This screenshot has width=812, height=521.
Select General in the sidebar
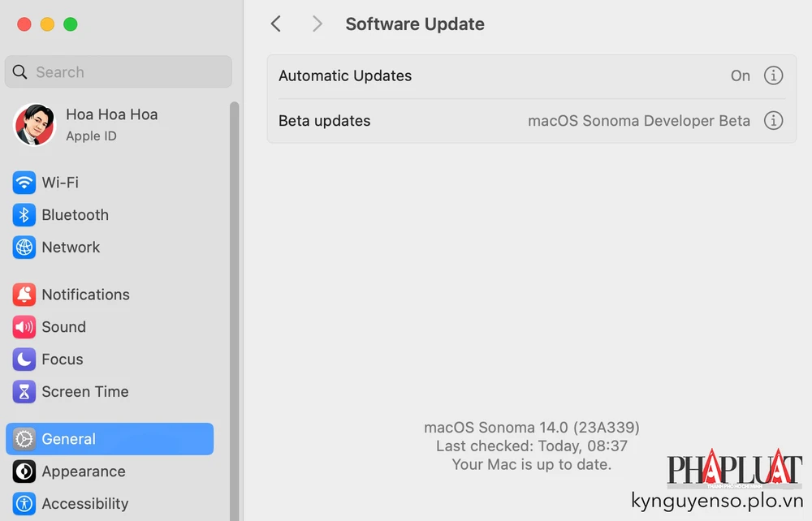(69, 439)
